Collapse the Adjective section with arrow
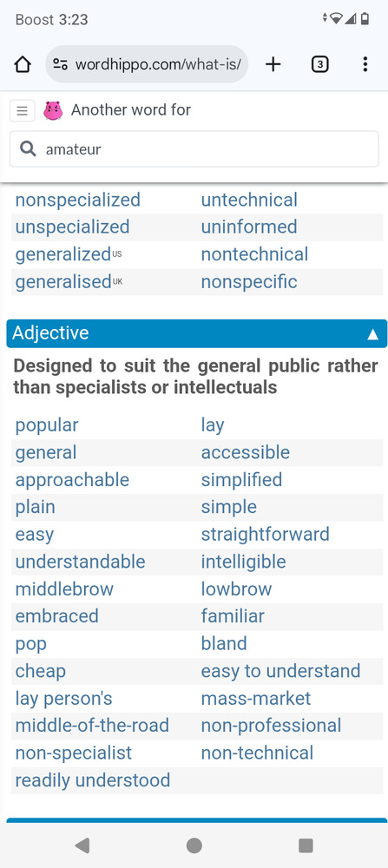This screenshot has width=388, height=868. coord(373,334)
